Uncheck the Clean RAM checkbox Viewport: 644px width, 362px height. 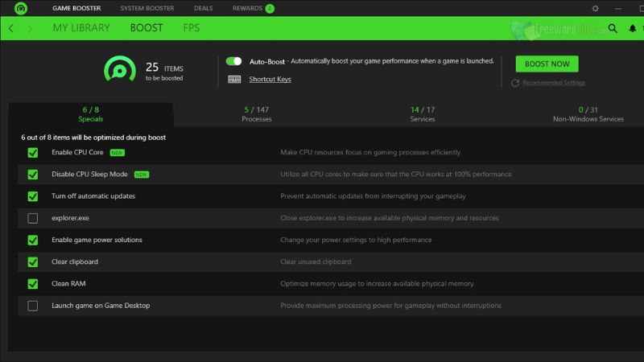click(33, 283)
